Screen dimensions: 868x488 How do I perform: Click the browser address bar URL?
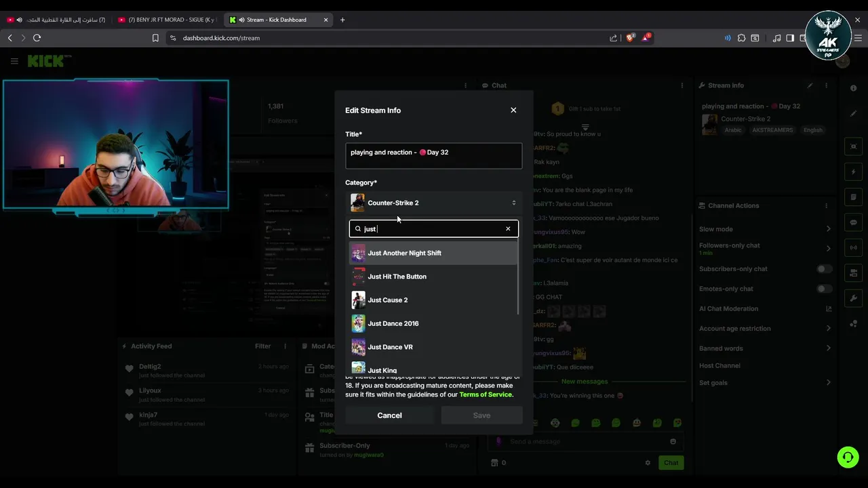coord(221,38)
